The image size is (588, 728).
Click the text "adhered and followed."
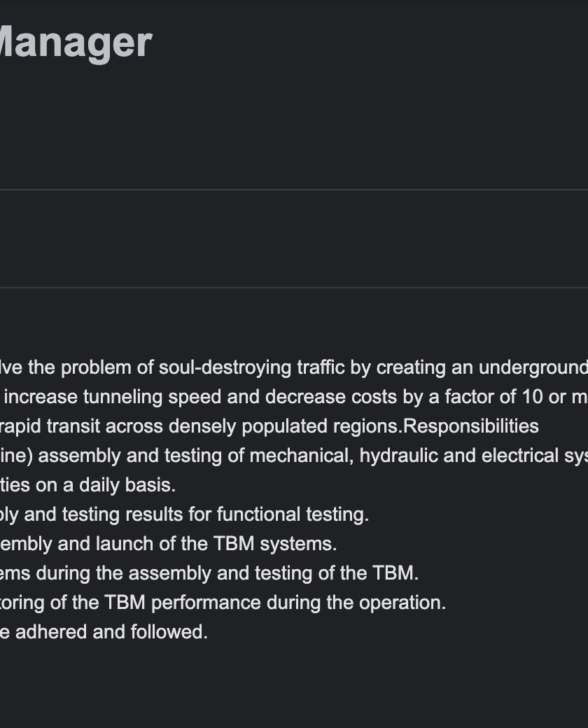tap(111, 632)
